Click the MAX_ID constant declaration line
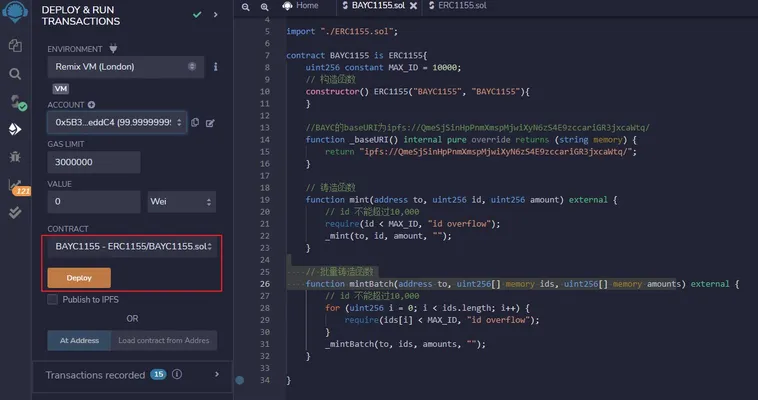 coord(383,67)
